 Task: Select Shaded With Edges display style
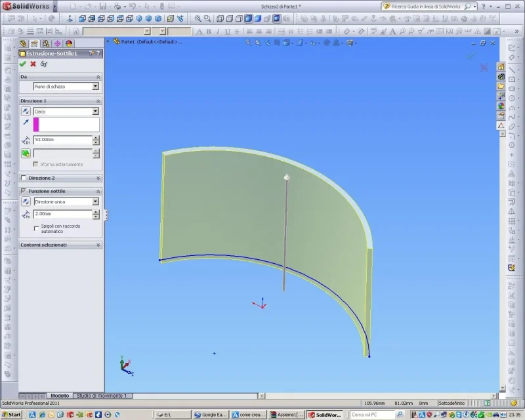(x=249, y=19)
